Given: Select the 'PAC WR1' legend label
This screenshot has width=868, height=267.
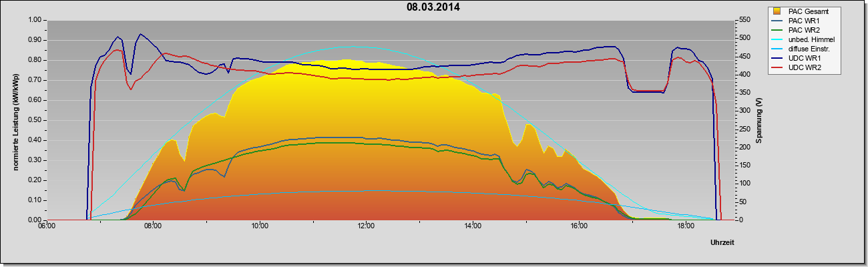Looking at the screenshot, I should (803, 21).
